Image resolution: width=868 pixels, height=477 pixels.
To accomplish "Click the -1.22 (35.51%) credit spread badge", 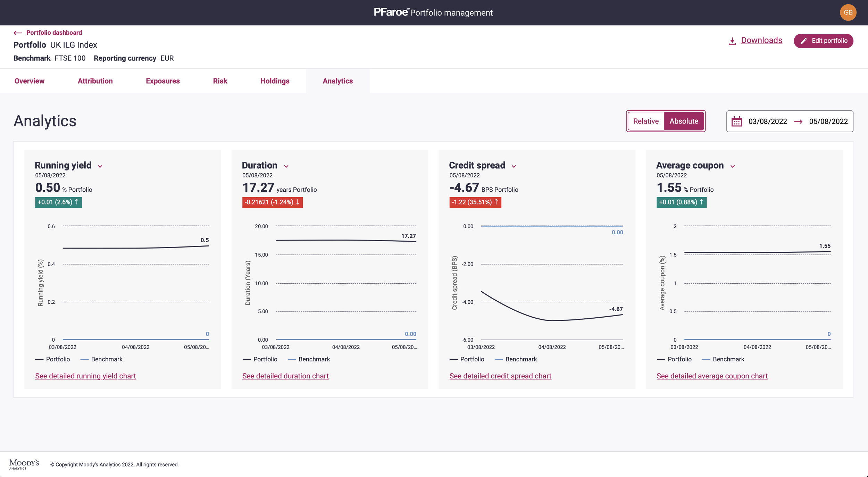I will coord(475,202).
